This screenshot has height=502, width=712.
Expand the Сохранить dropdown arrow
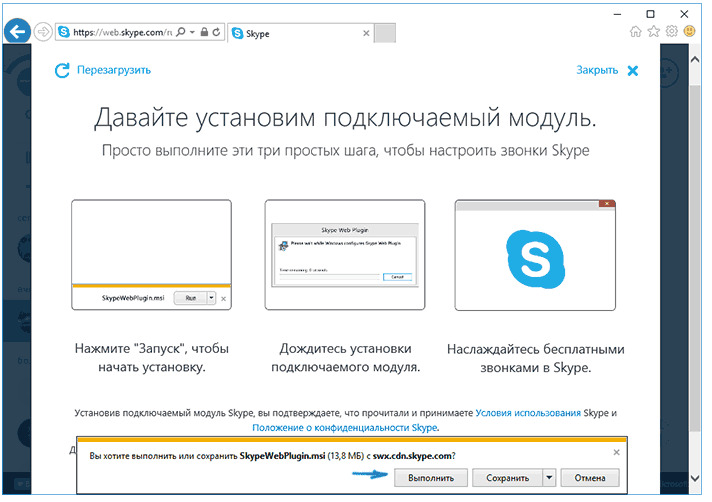(x=549, y=478)
